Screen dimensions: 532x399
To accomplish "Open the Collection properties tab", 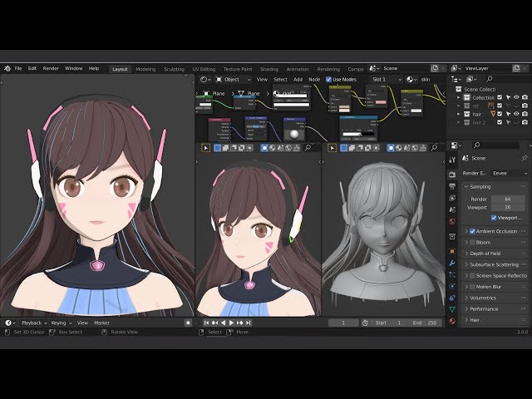I will pos(452,236).
